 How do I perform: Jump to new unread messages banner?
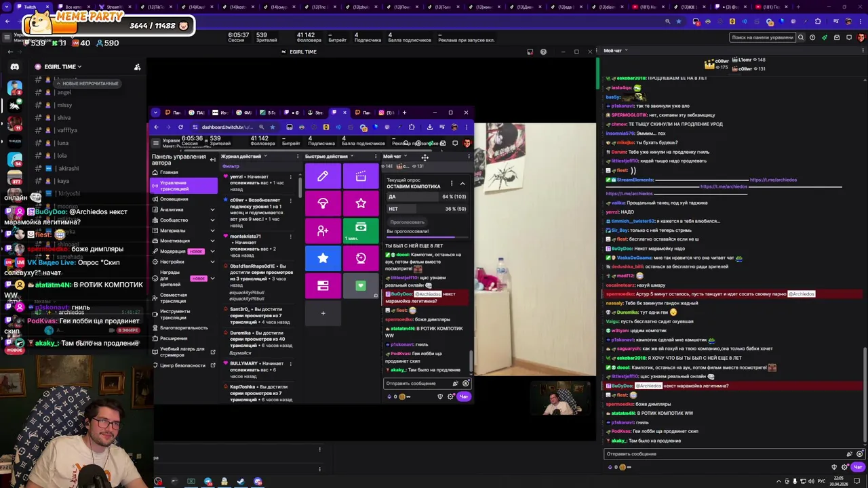[87, 83]
